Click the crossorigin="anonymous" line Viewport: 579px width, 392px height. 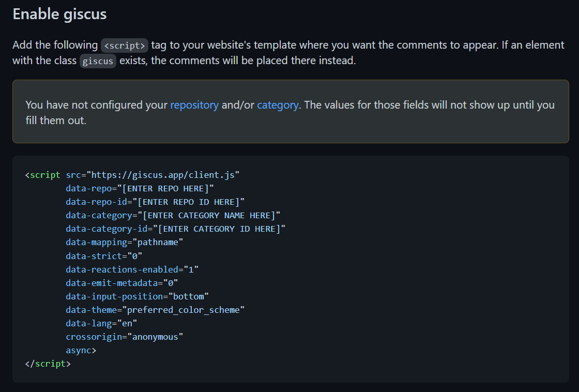pyautogui.click(x=124, y=337)
